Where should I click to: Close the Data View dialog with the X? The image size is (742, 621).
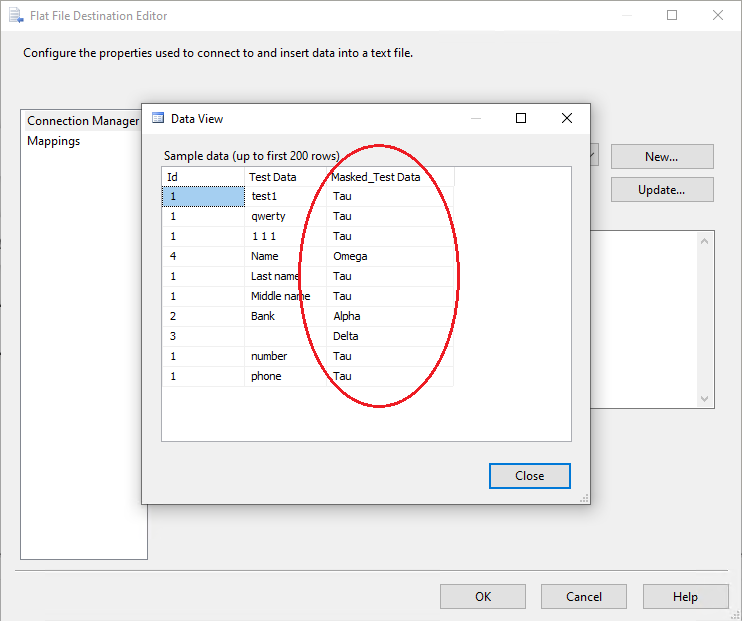567,118
